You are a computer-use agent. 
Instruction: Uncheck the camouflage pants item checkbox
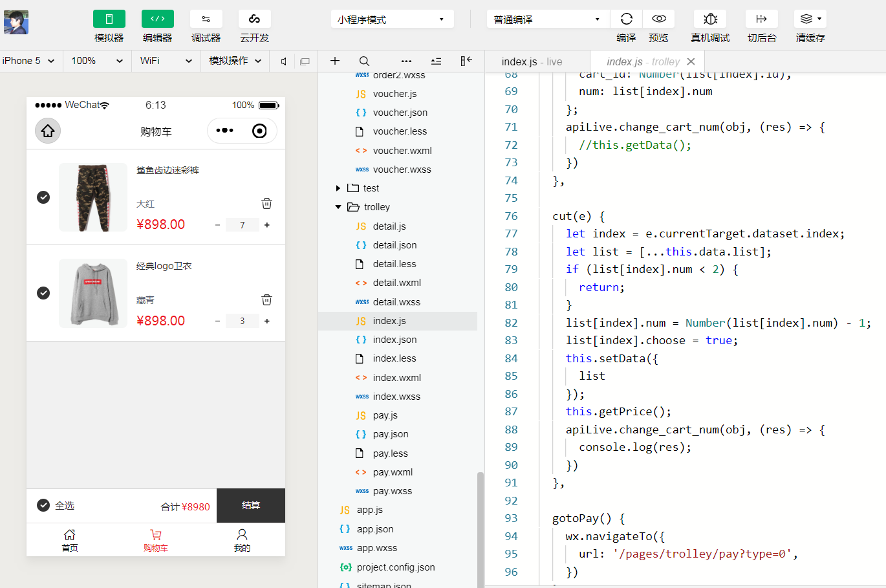(x=43, y=197)
